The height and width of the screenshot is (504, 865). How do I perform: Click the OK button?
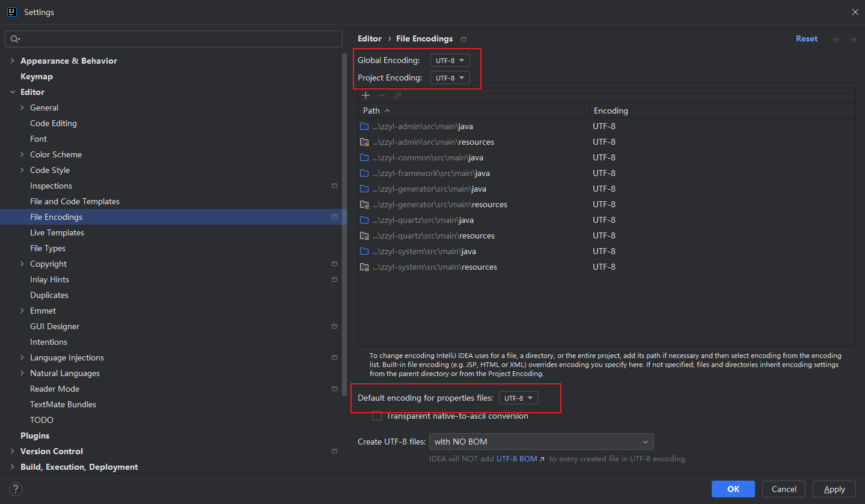[733, 489]
